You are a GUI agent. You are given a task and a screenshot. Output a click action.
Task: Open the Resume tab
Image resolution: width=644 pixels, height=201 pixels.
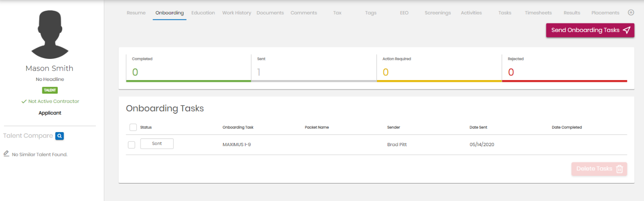click(136, 13)
